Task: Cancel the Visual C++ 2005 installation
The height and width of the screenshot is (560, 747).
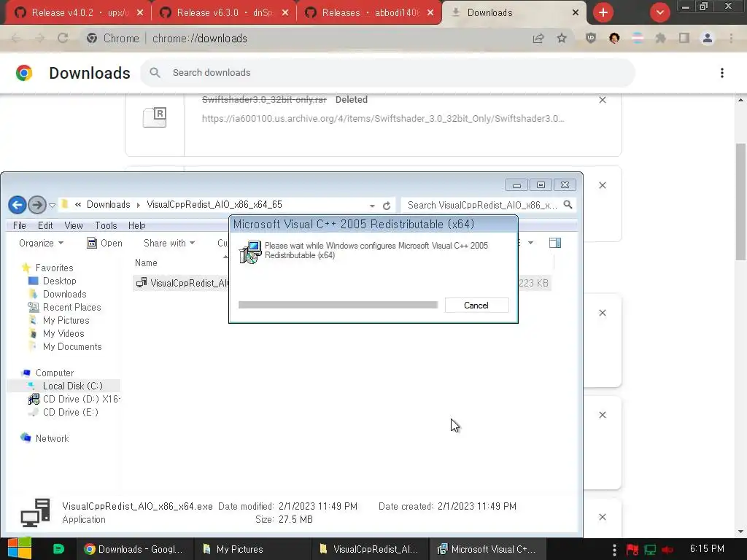Action: pos(476,306)
